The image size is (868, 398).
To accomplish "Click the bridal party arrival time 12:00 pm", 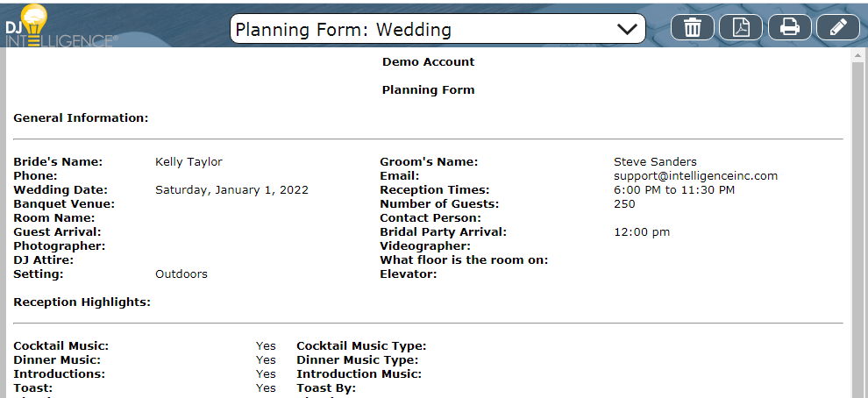I will coord(642,232).
